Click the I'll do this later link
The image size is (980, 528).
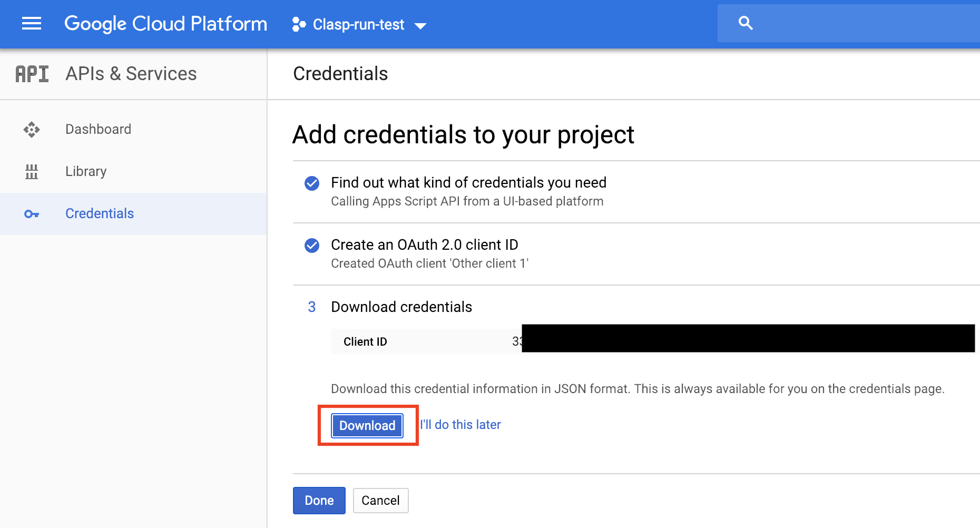tap(460, 425)
